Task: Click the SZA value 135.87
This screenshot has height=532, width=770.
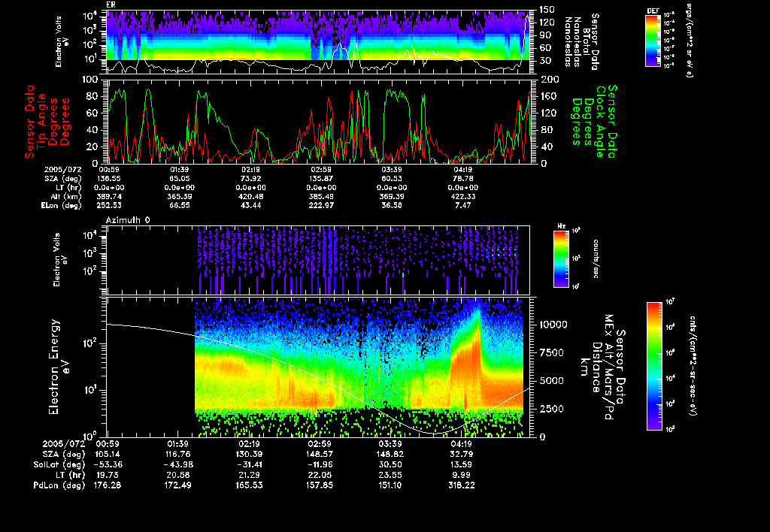Action: 320,179
